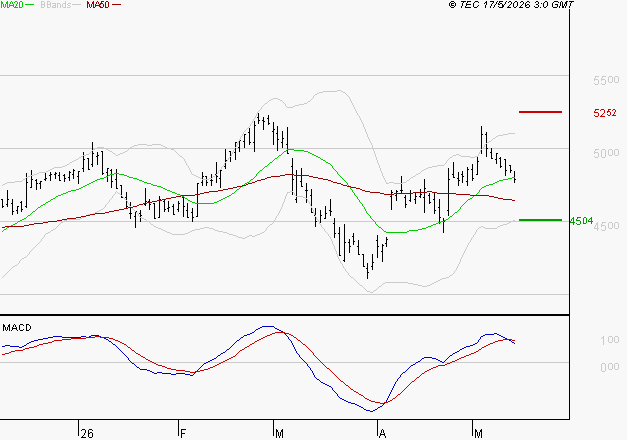Click the TEC 17/5/2026 timestamp text

(511, 5)
